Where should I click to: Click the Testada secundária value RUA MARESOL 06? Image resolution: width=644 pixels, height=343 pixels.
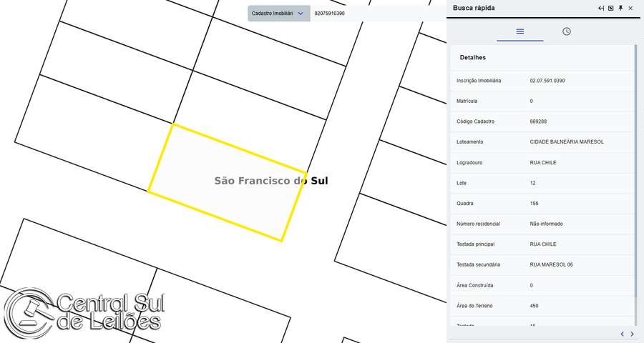(x=551, y=264)
